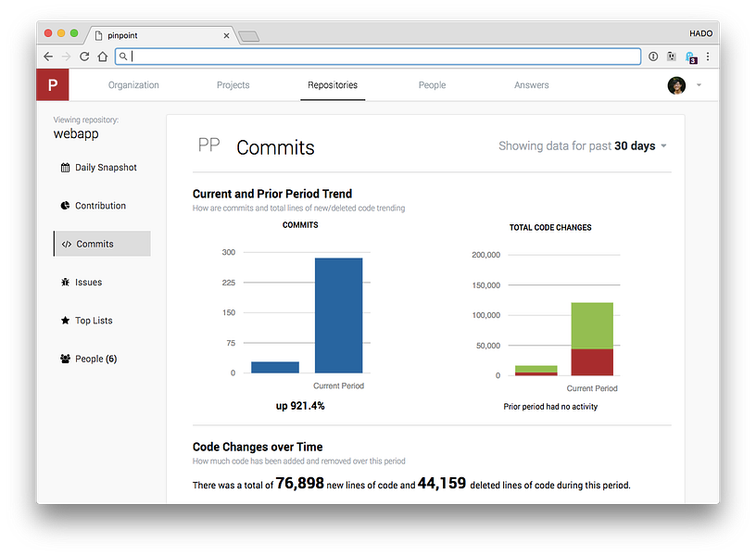Click the tall blue current period commits bar
Viewport: 756px width, 556px height.
[338, 315]
